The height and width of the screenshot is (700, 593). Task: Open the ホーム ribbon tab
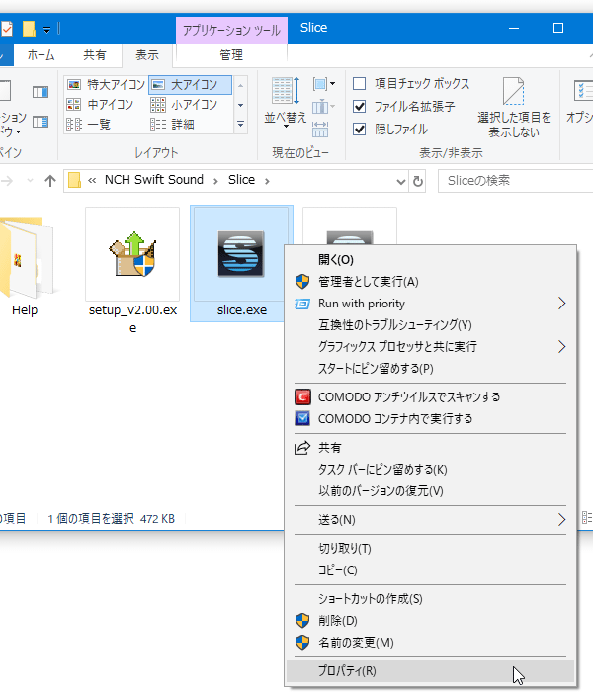point(41,55)
